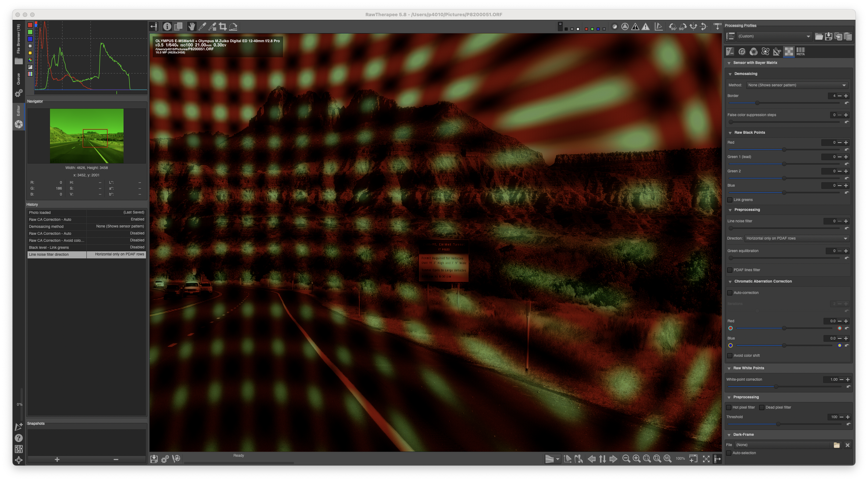Switch to the Metadata tab
Image resolution: width=868 pixels, height=481 pixels.
(800, 52)
